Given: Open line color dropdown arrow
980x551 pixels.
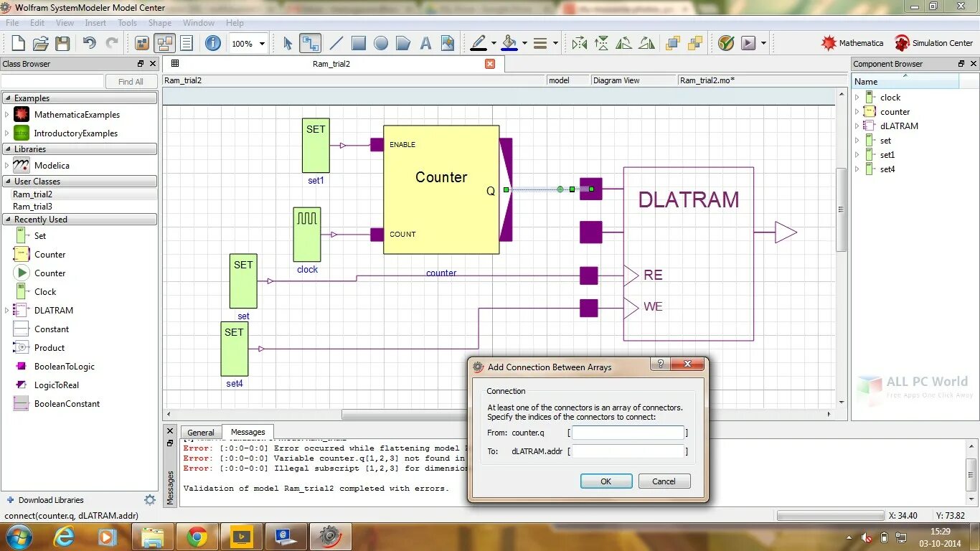Looking at the screenshot, I should (x=494, y=43).
